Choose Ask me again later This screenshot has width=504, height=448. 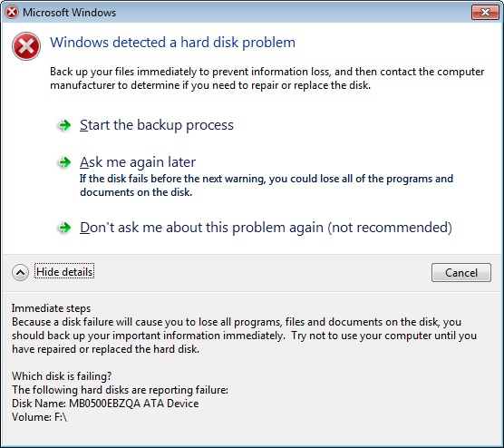click(x=138, y=162)
